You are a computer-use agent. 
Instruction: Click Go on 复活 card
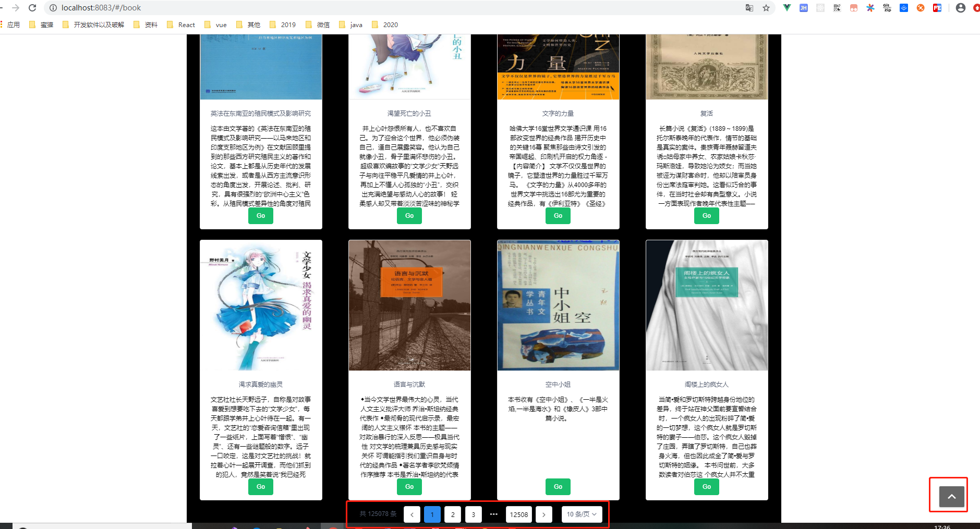[x=707, y=216]
